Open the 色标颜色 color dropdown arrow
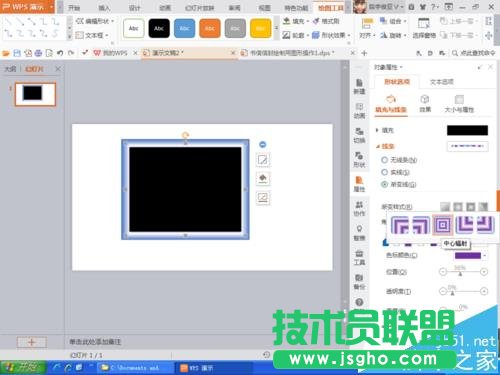The height and width of the screenshot is (375, 500). point(485,256)
